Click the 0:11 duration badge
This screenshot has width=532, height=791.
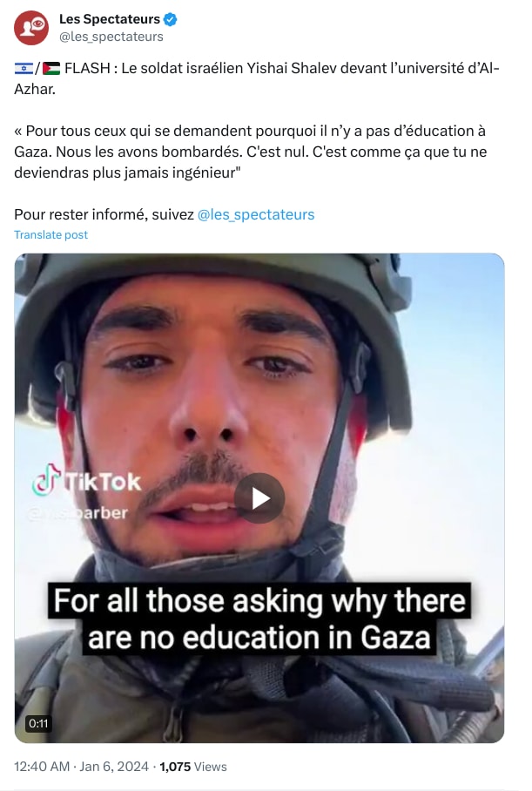pyautogui.click(x=38, y=723)
